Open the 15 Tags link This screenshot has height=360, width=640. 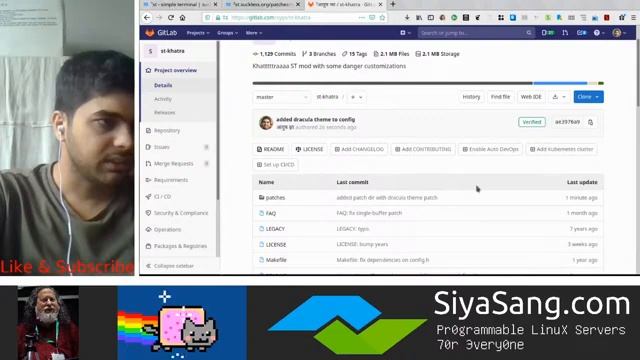coord(355,54)
